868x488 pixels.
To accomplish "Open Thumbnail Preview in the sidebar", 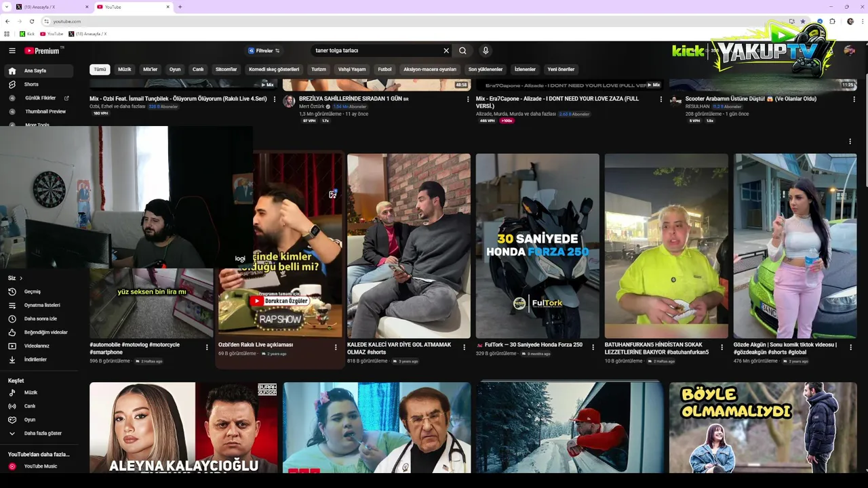I will (x=39, y=111).
